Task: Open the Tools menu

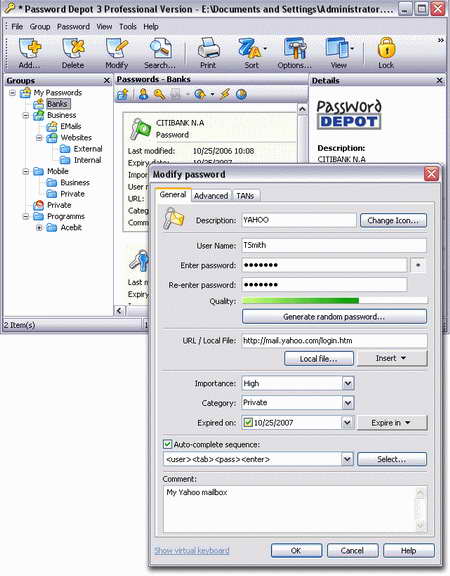Action: point(128,27)
